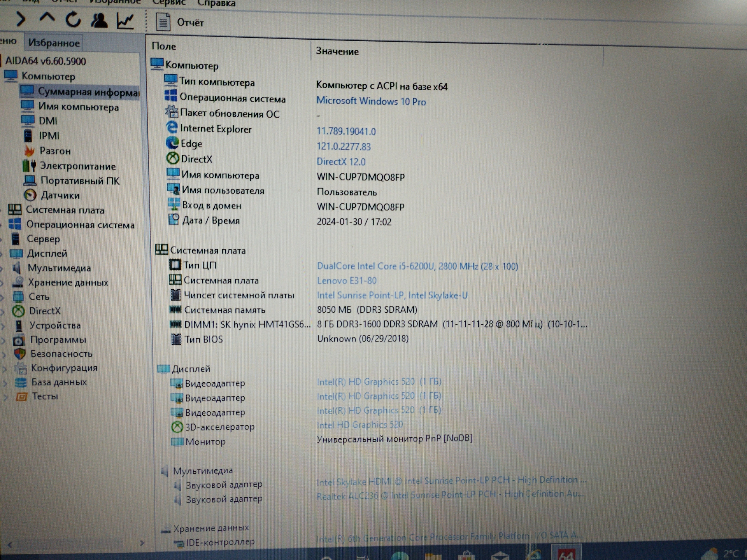The width and height of the screenshot is (747, 560).
Task: Open the DualCore Intel Core i5-6200U link
Action: tap(417, 266)
